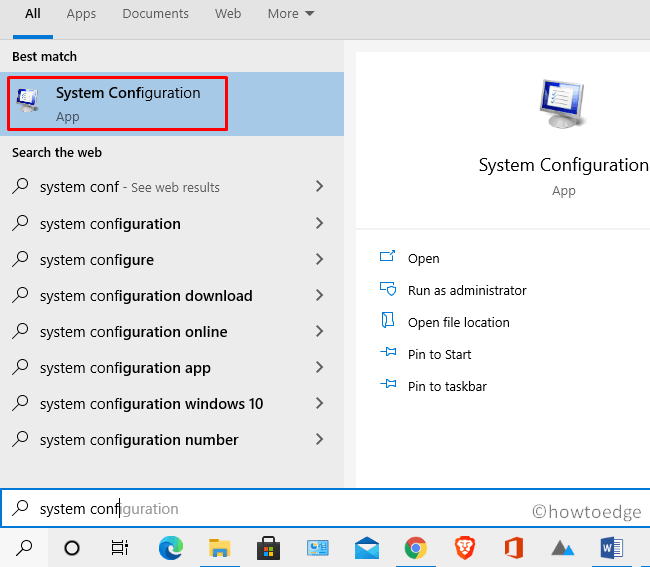Viewport: 650px width, 567px height.
Task: Click the search text box
Action: [x=270, y=509]
